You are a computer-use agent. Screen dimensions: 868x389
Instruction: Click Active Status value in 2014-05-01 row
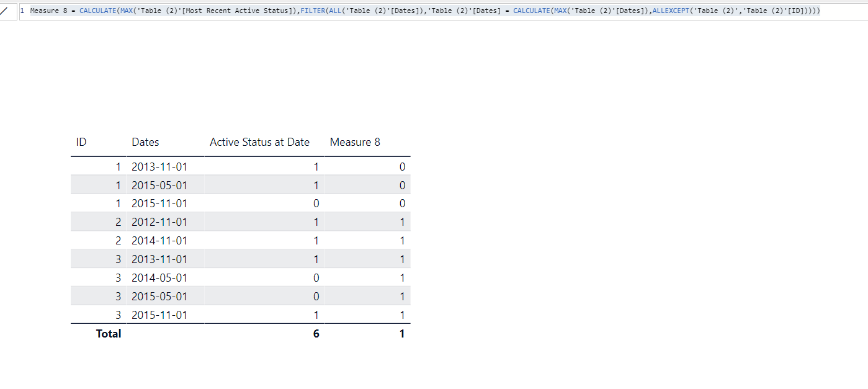(x=316, y=278)
